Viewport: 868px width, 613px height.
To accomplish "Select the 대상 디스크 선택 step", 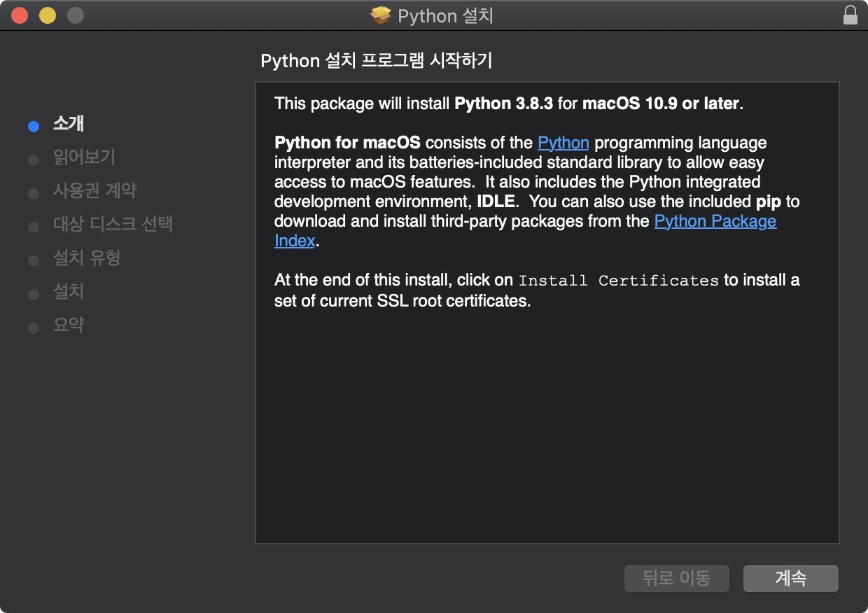I will tap(113, 225).
